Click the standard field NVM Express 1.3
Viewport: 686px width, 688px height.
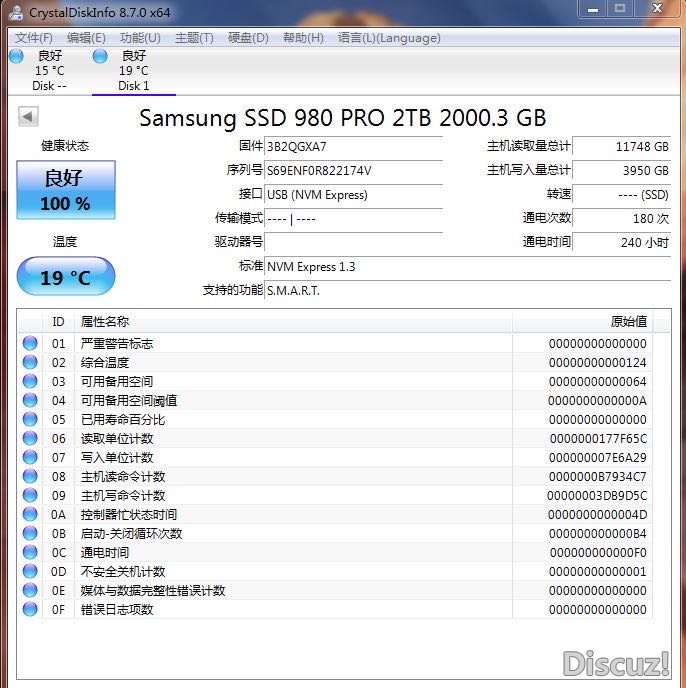[x=468, y=267]
